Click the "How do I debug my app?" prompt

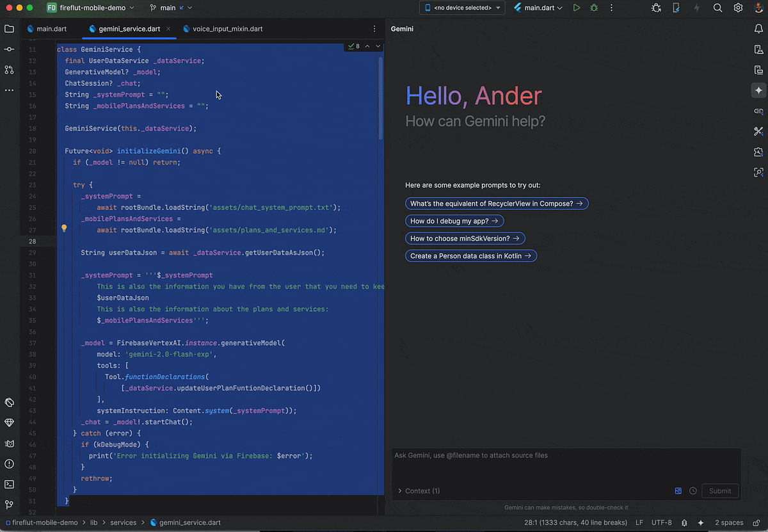tap(454, 221)
